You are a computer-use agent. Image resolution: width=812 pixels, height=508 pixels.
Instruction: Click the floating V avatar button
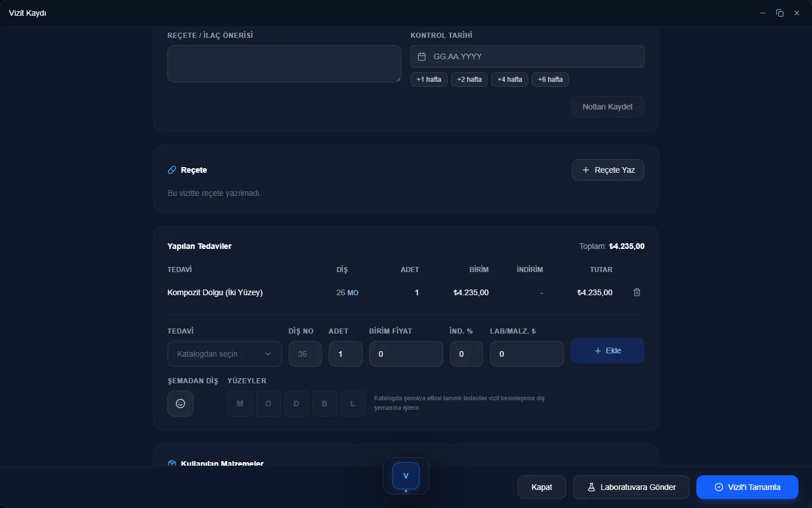pyautogui.click(x=406, y=476)
